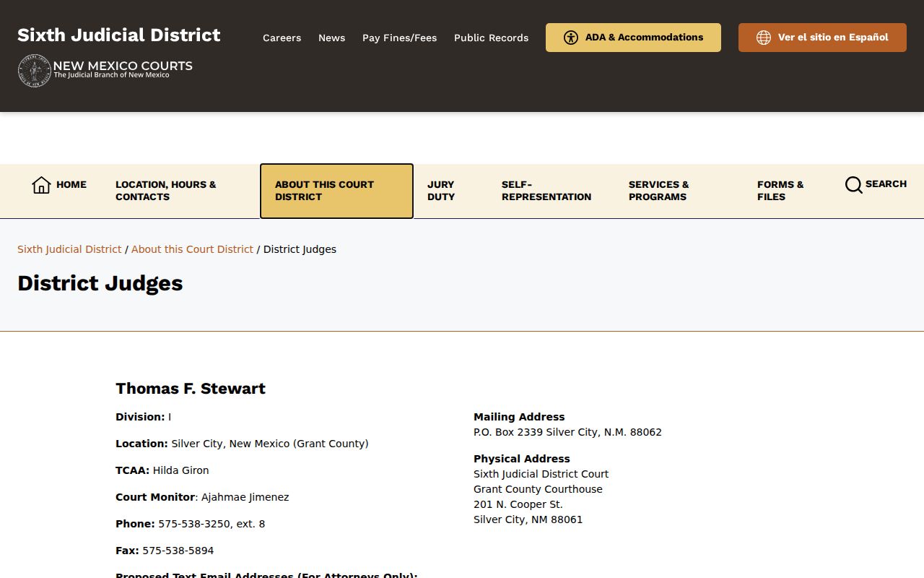Image resolution: width=924 pixels, height=578 pixels.
Task: Click the SEARCH label in navigation
Action: 886,184
